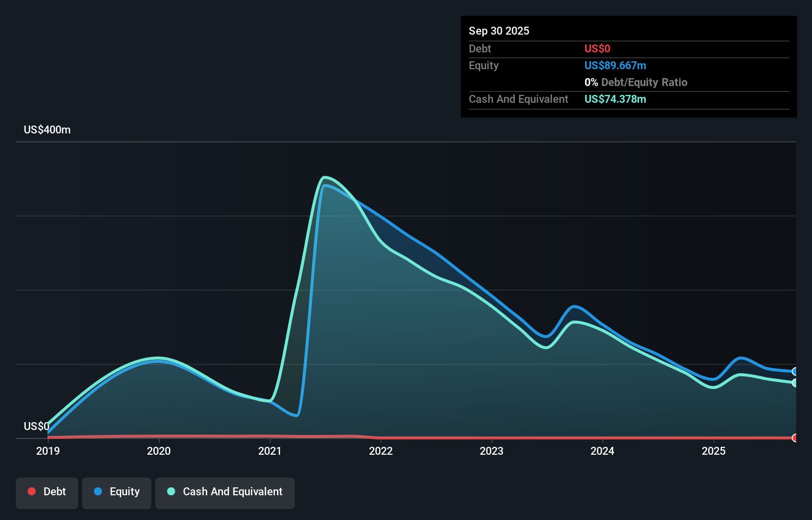The height and width of the screenshot is (520, 812).
Task: Select the 2021 axis year label
Action: [270, 451]
